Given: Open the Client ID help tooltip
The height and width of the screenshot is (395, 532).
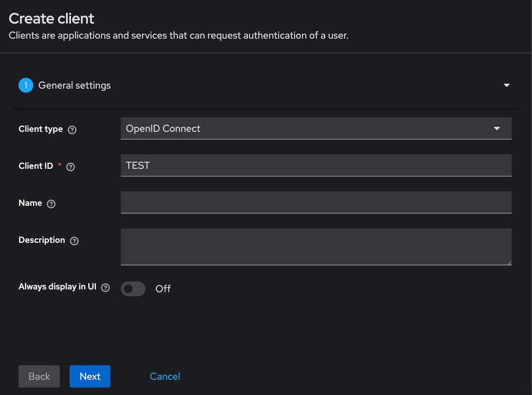Looking at the screenshot, I should pos(70,166).
